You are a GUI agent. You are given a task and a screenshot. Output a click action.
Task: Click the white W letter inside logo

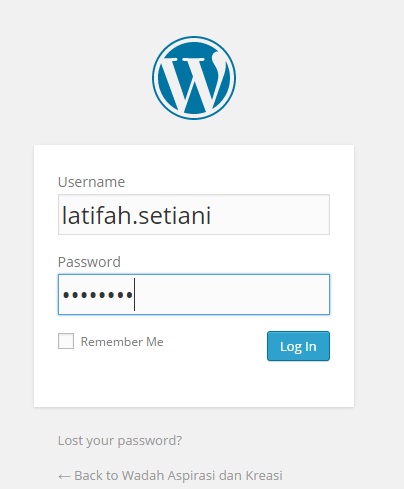192,83
